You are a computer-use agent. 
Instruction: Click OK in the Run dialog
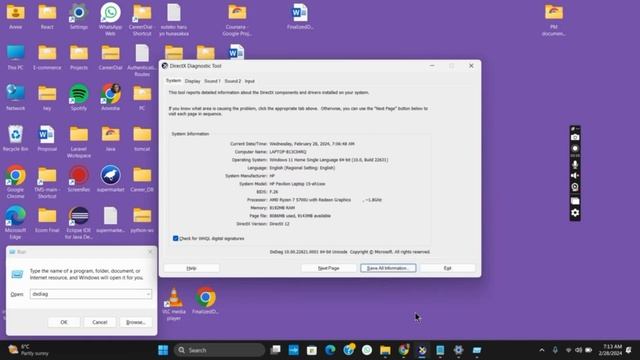click(64, 322)
